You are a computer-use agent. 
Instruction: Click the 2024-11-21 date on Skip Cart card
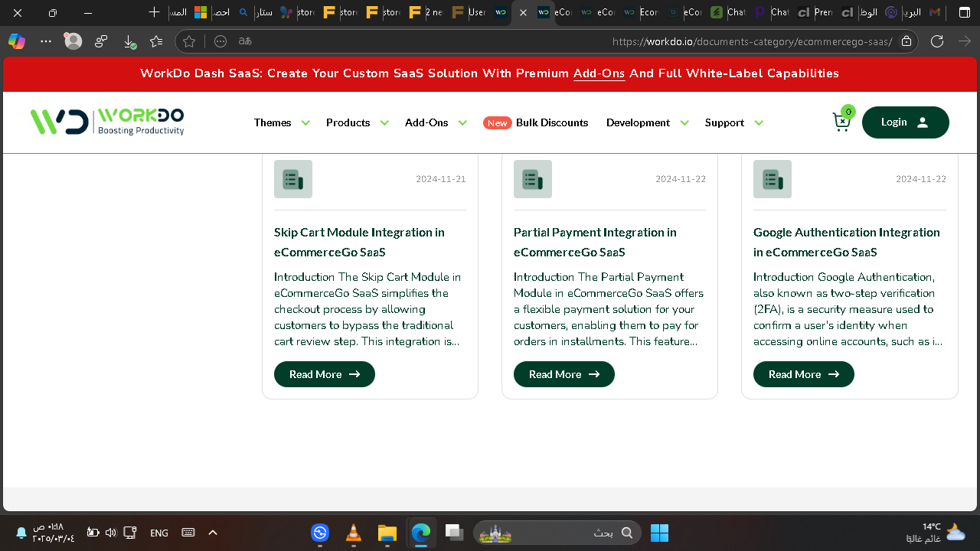pyautogui.click(x=441, y=179)
